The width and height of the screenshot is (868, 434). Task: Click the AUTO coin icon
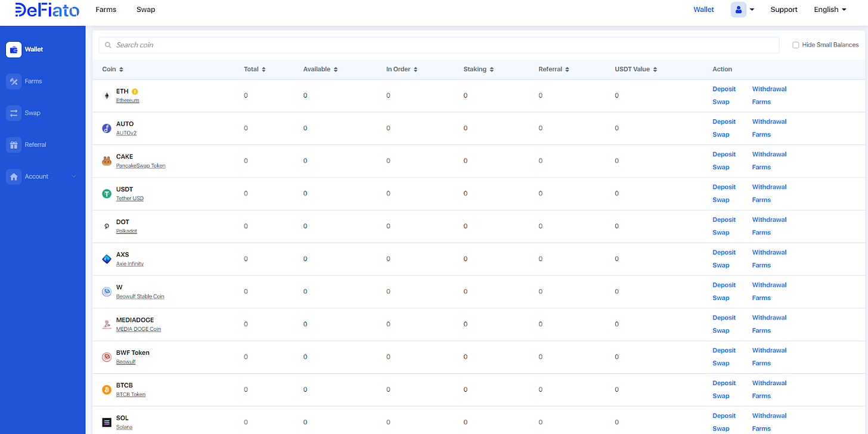coord(107,128)
